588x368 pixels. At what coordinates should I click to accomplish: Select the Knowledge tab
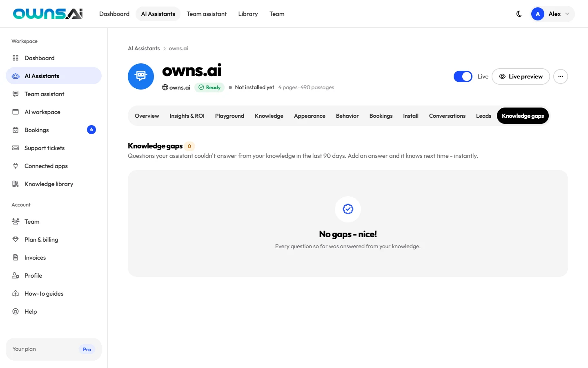pyautogui.click(x=269, y=116)
